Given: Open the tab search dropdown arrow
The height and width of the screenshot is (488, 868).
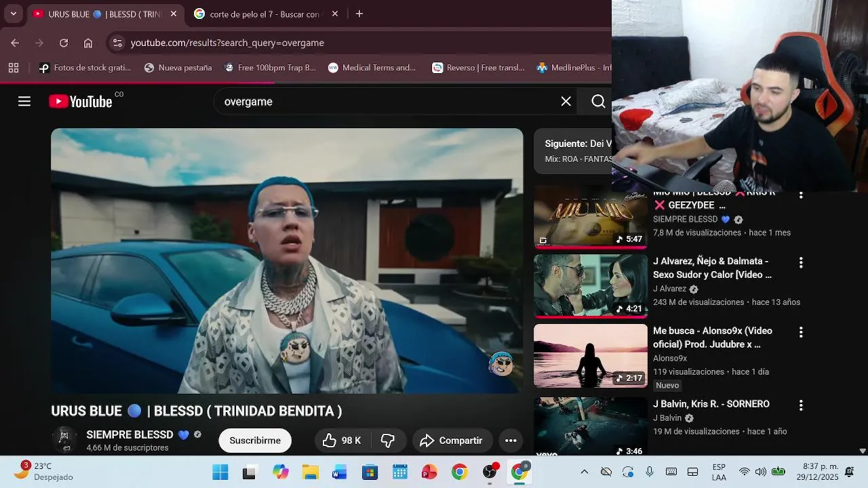Looking at the screenshot, I should (x=14, y=14).
